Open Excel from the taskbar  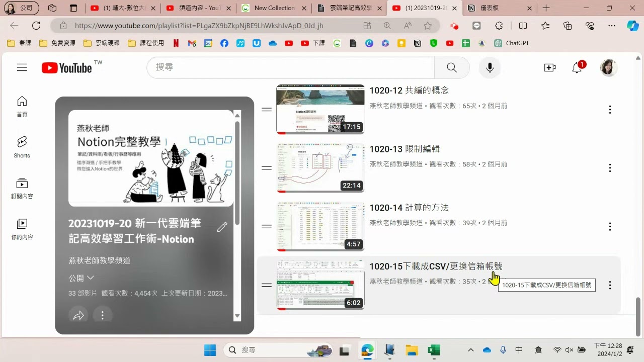point(434,350)
